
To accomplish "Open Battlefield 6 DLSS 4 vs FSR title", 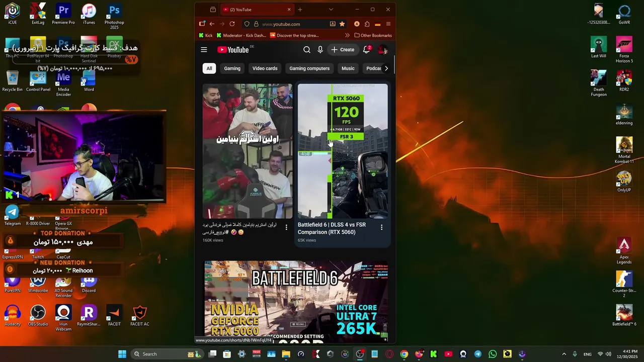I will pos(332,228).
